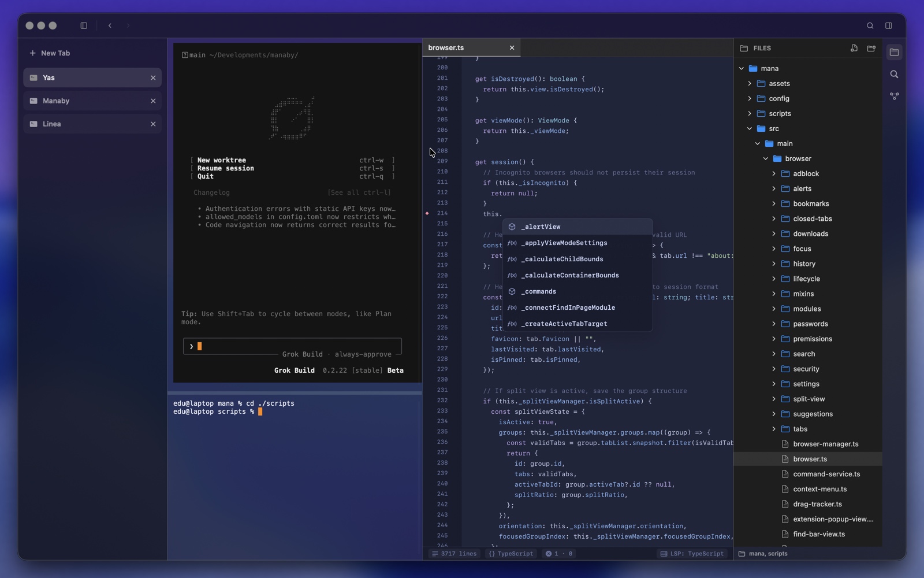Click the FILES panel header folder icon
The image size is (924, 578).
coord(744,48)
